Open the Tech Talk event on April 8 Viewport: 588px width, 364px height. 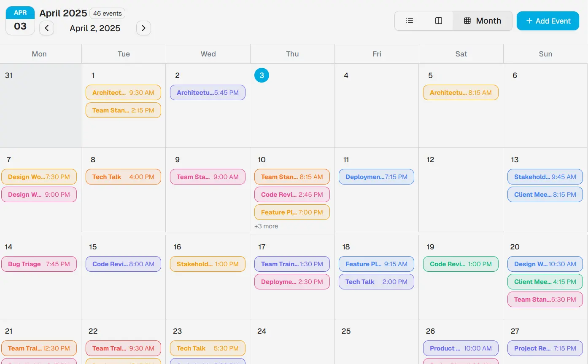click(123, 177)
